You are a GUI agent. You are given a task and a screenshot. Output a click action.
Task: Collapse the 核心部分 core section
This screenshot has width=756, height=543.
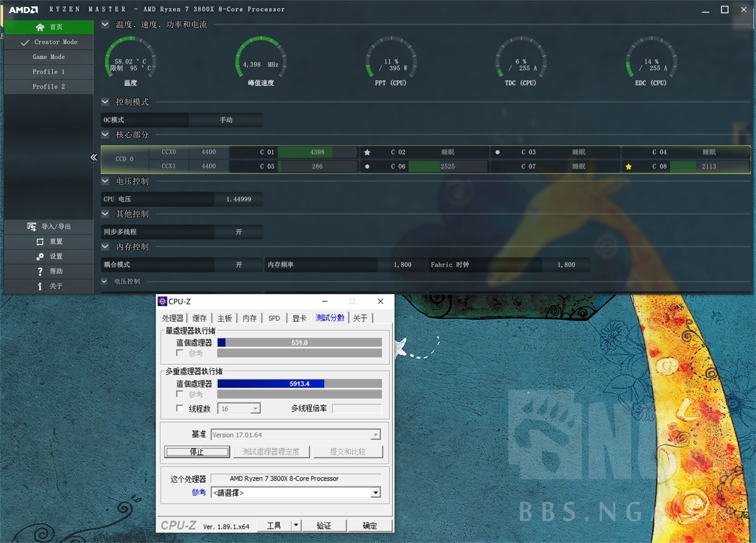pos(104,135)
